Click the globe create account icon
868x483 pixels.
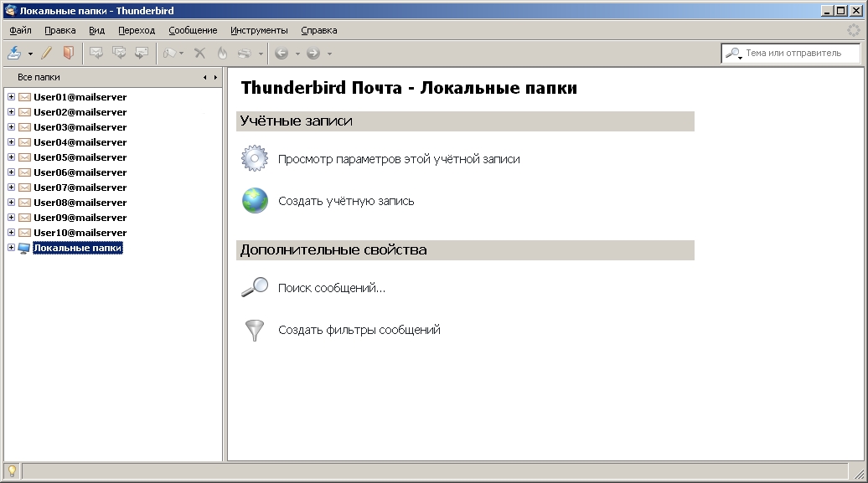[x=255, y=201]
